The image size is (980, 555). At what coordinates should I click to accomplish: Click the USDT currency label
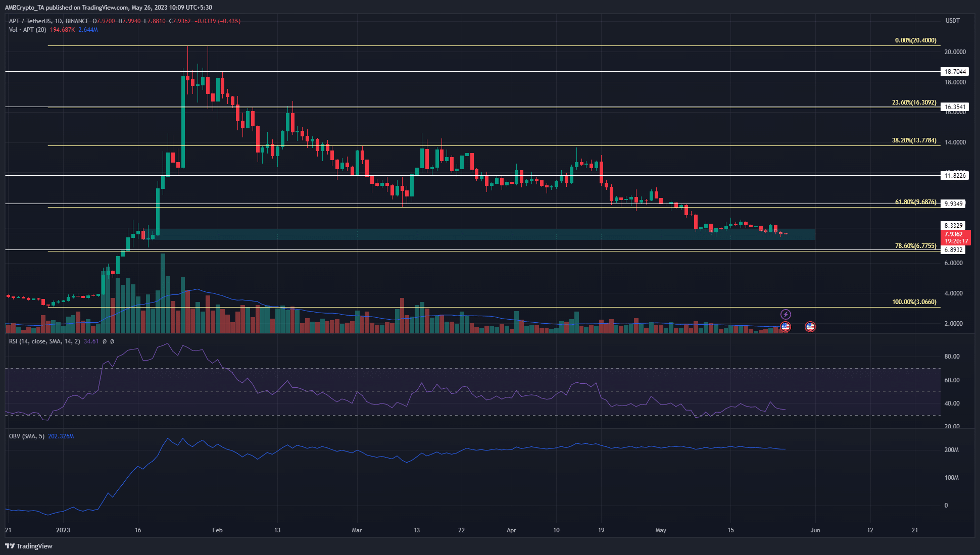[952, 21]
